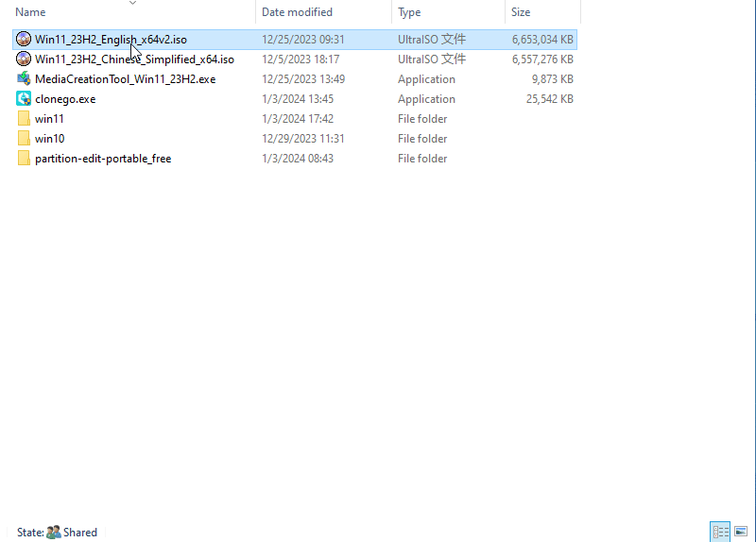This screenshot has height=542, width=756.
Task: Click size 6,653,034 KB
Action: point(542,40)
